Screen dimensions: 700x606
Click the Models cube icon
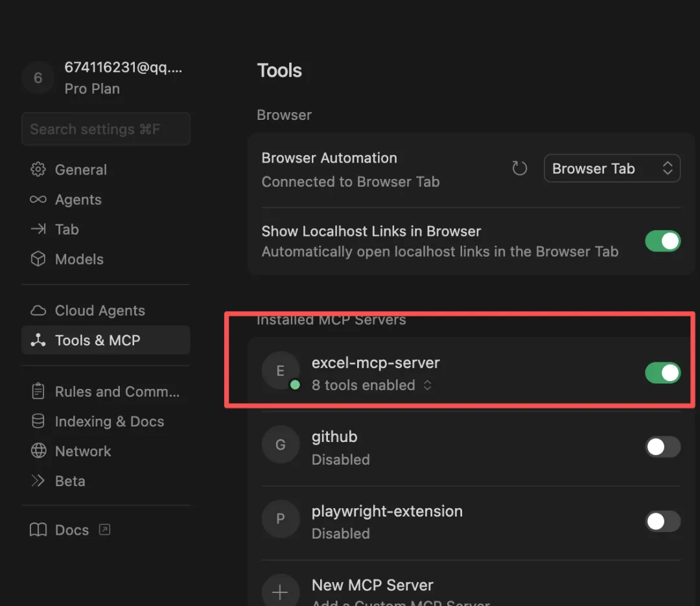[38, 259]
